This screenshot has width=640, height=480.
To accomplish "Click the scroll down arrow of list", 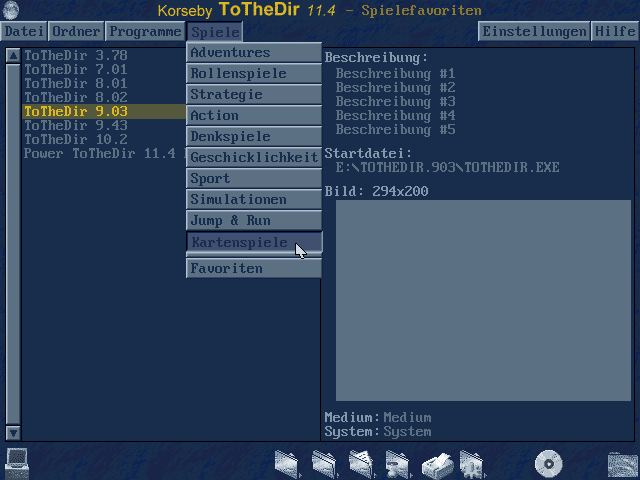I will [13, 433].
